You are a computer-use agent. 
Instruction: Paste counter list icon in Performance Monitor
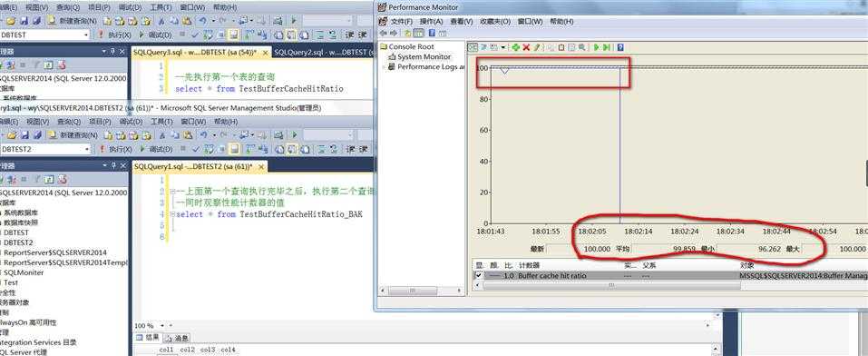561,48
